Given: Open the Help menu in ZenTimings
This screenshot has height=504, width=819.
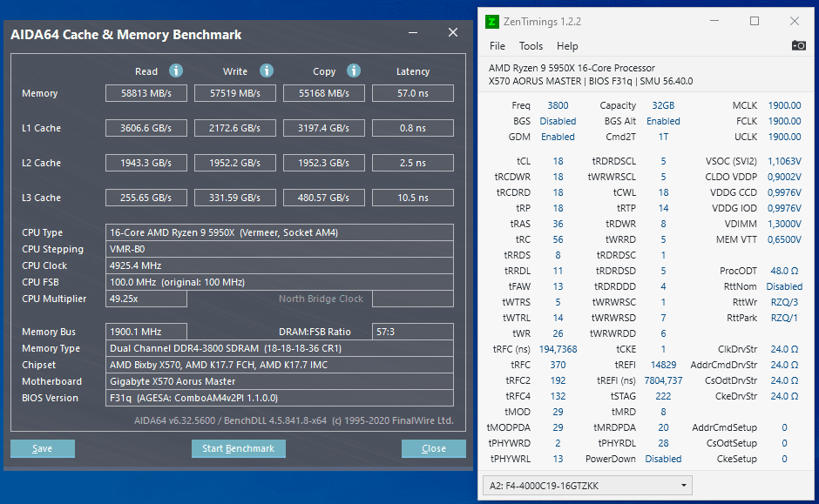Looking at the screenshot, I should click(567, 46).
